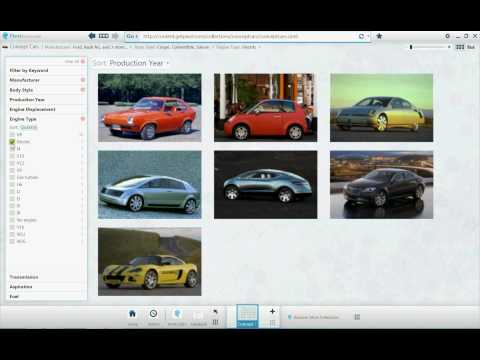The height and width of the screenshot is (360, 480).
Task: Click the Concept Cars breadcrumb
Action: pyautogui.click(x=24, y=47)
